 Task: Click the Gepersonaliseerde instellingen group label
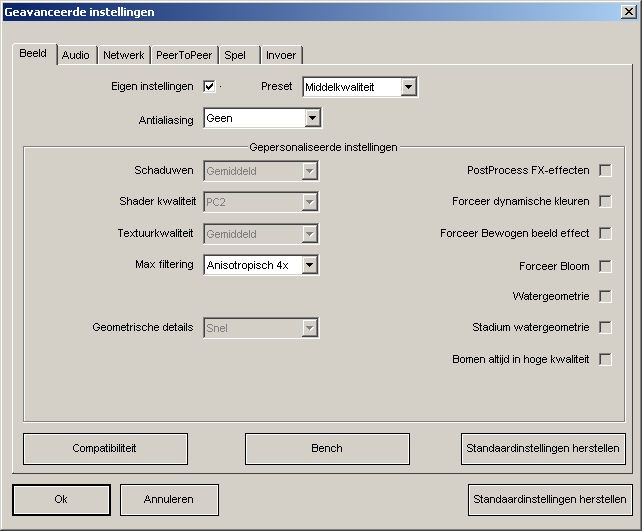click(x=323, y=147)
